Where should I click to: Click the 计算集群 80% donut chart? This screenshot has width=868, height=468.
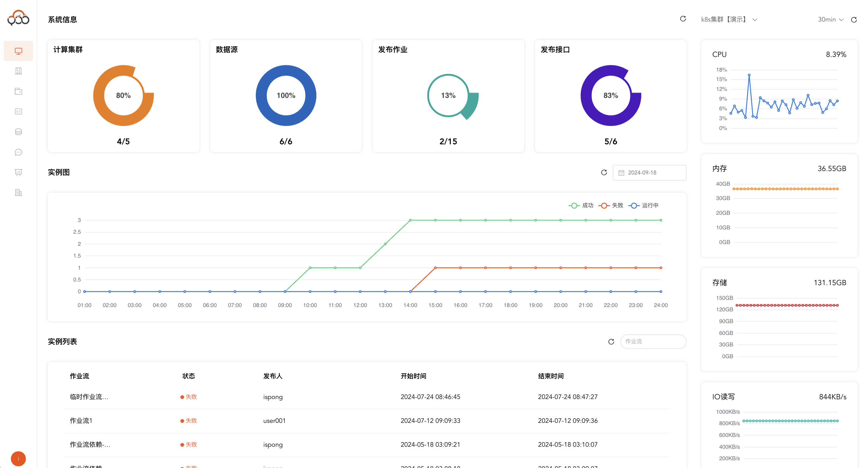[123, 95]
